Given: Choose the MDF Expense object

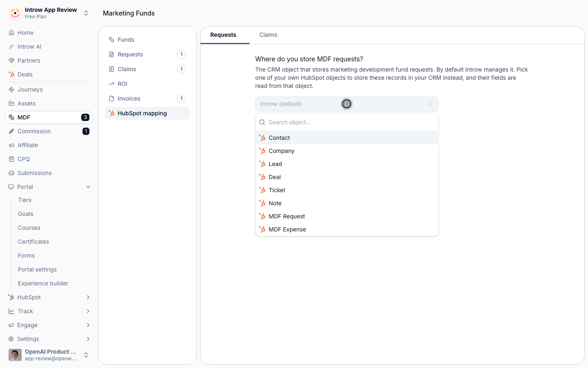Looking at the screenshot, I should [x=347, y=229].
